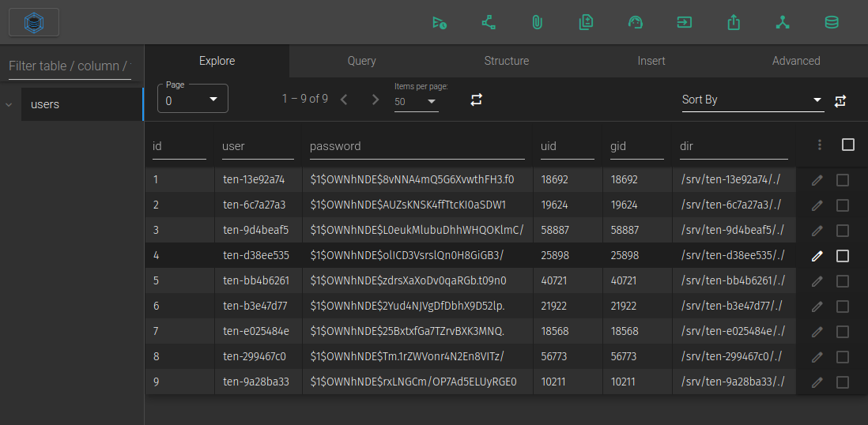868x425 pixels.
Task: Click the send-with-clock icon in top toolbar
Action: [440, 23]
